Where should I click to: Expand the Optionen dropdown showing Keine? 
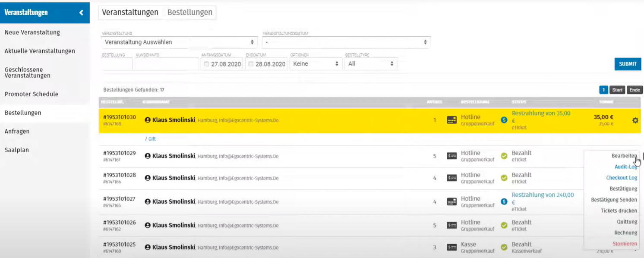[x=315, y=64]
